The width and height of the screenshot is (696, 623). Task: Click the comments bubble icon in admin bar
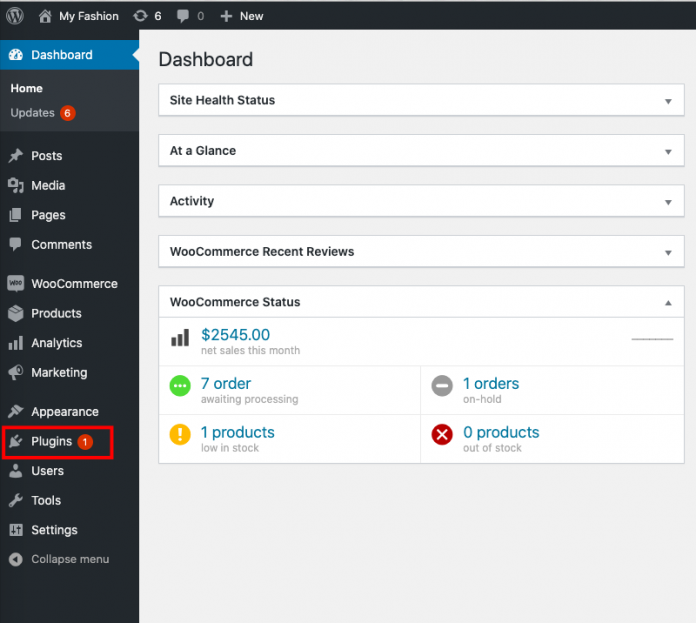pyautogui.click(x=184, y=16)
